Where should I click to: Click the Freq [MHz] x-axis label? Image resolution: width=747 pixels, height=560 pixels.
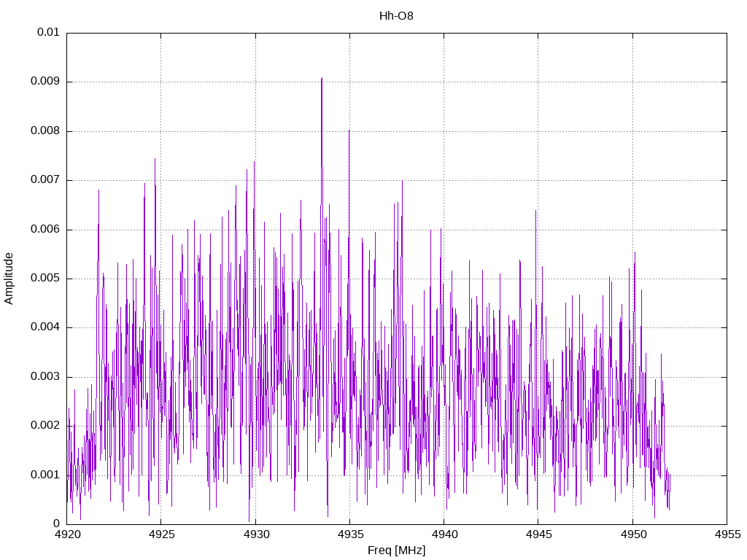click(x=396, y=551)
